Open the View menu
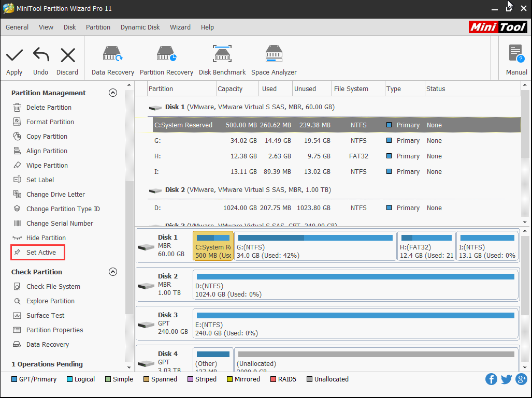The height and width of the screenshot is (398, 532). 46,27
